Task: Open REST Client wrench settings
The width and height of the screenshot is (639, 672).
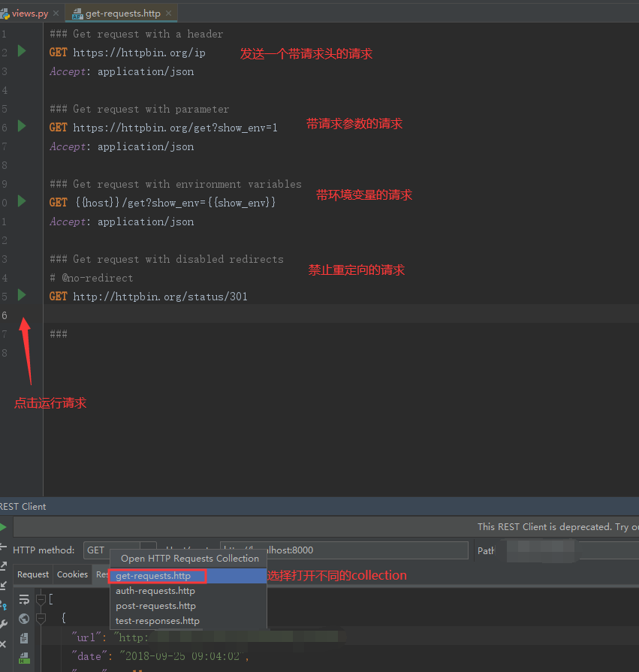Action: [4, 625]
